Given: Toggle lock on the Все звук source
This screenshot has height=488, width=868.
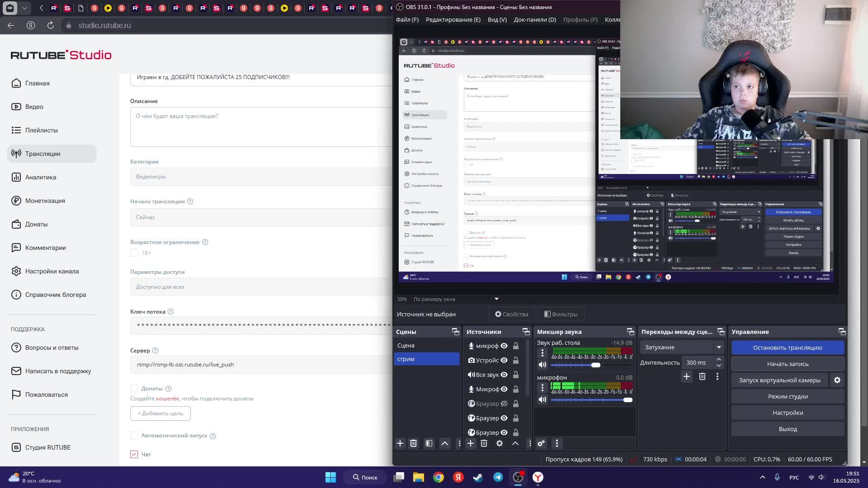Looking at the screenshot, I should 516,375.
